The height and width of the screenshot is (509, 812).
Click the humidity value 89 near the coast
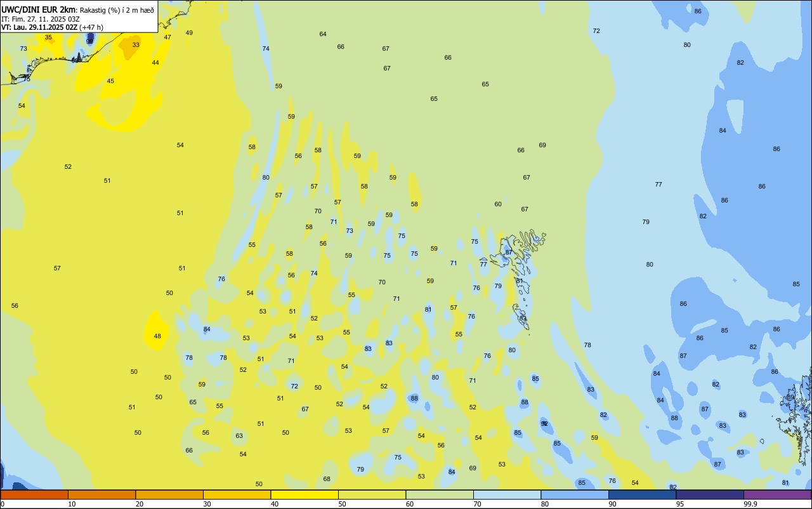click(790, 397)
